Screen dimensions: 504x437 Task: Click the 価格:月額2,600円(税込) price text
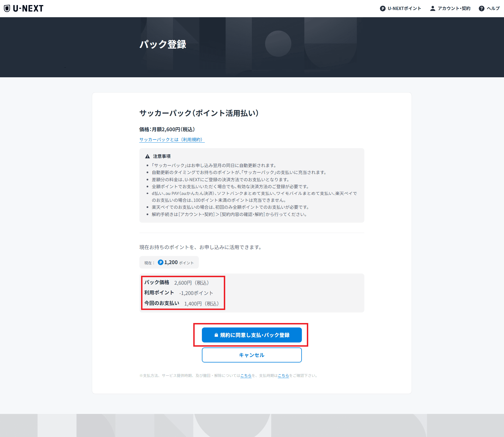[x=167, y=129]
